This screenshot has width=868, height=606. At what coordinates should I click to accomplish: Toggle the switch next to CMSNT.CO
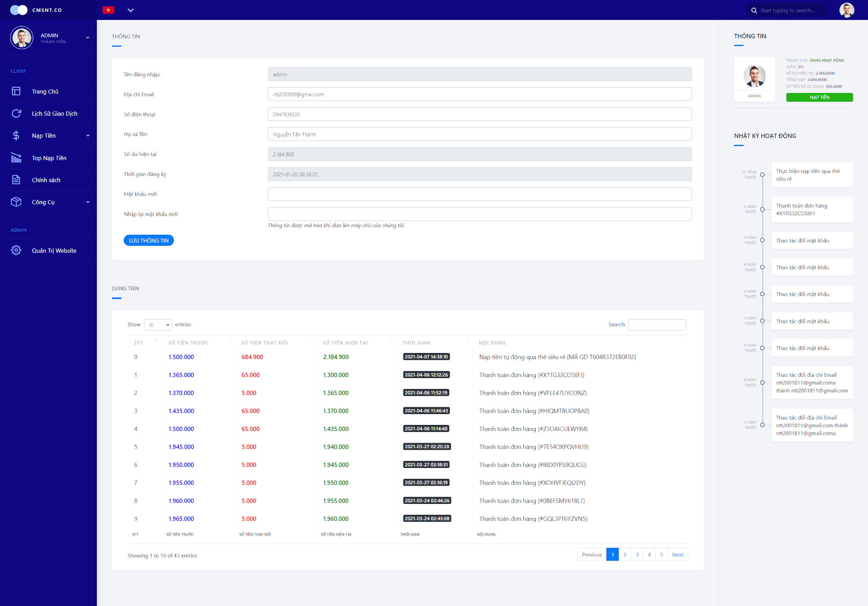tap(19, 10)
